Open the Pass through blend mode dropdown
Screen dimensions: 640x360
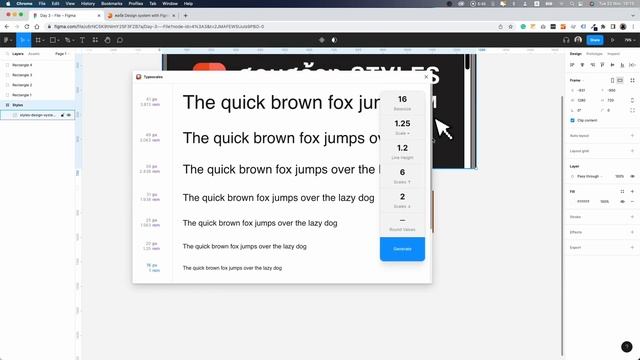click(x=590, y=176)
